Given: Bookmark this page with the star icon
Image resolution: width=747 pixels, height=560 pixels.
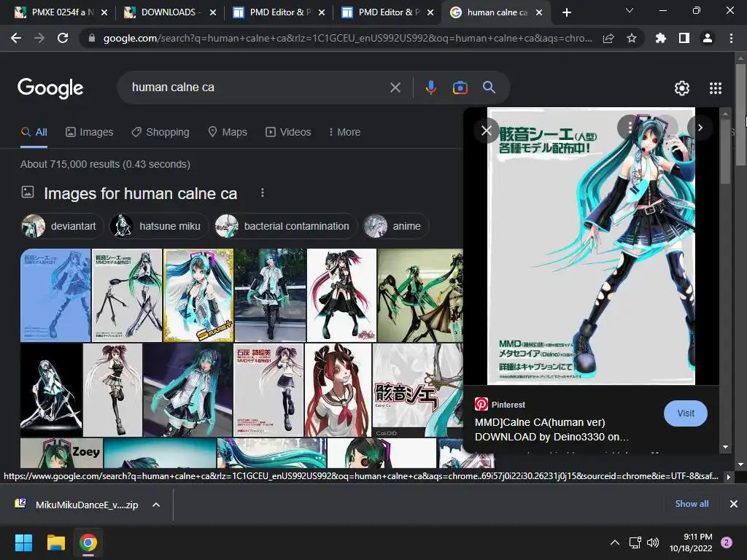Looking at the screenshot, I should [632, 38].
